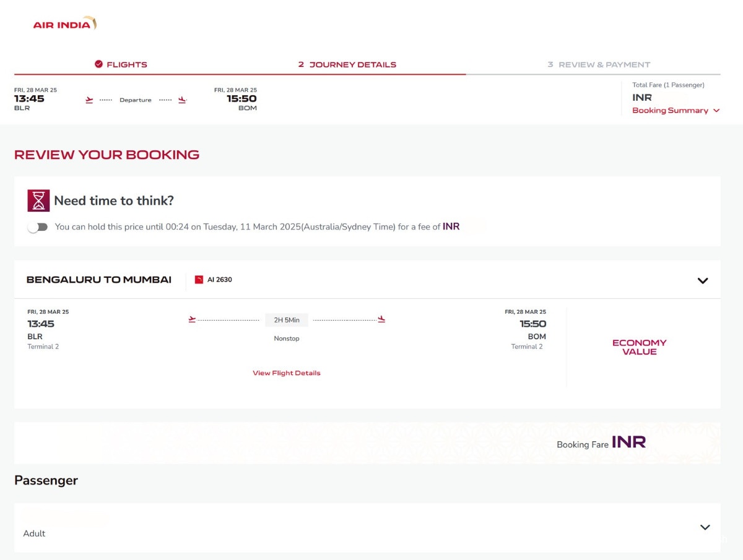Click the checkmark icon on Flights step
Image resolution: width=743 pixels, height=560 pixels.
[98, 64]
